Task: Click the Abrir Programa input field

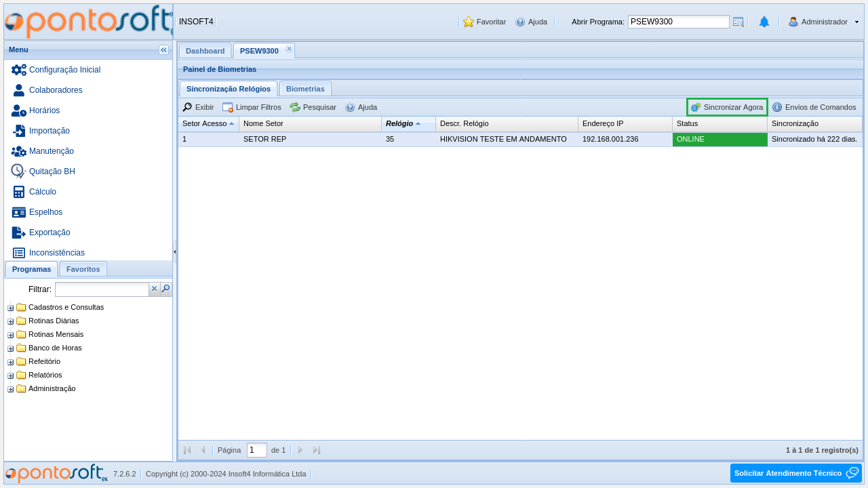Action: [678, 22]
